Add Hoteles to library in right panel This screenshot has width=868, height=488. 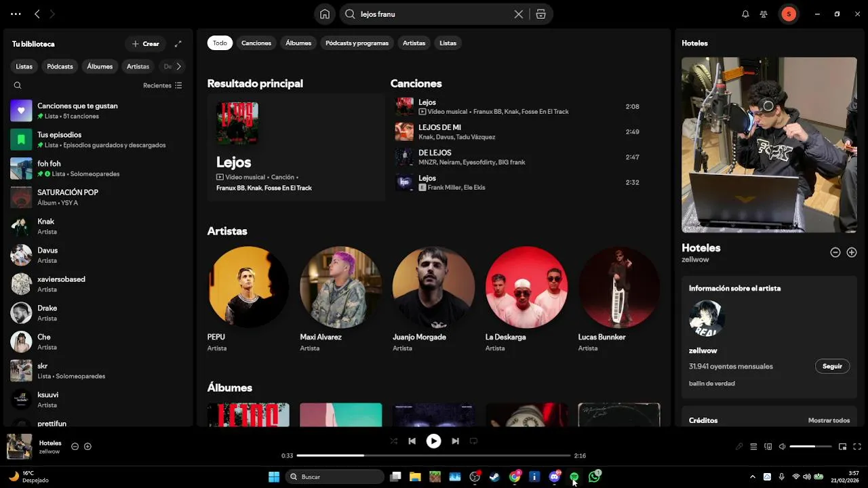852,252
